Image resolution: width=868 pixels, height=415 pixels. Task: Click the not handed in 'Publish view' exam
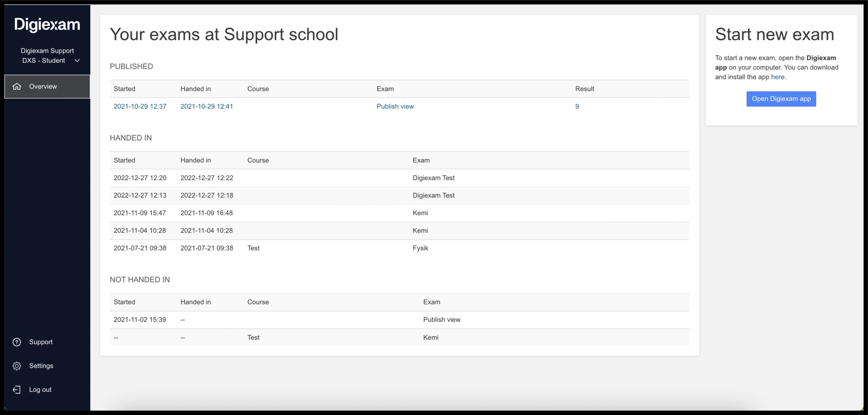click(441, 320)
